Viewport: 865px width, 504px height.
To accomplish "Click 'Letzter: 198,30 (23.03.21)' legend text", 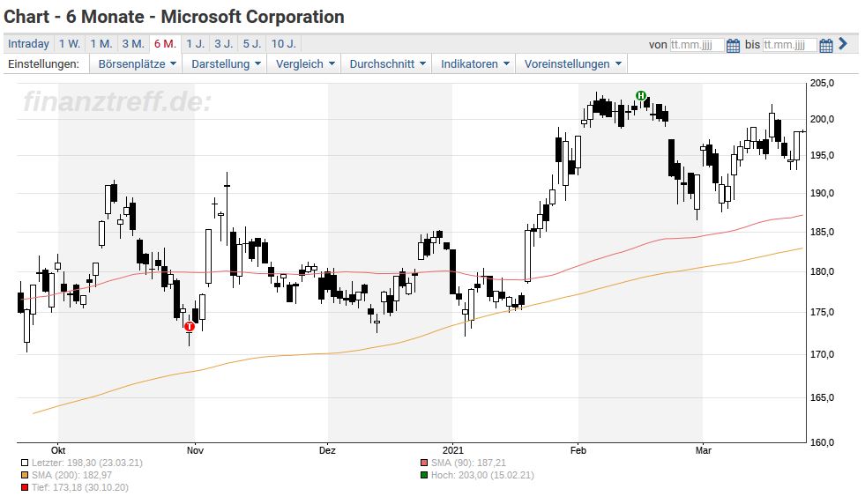I will [87, 463].
